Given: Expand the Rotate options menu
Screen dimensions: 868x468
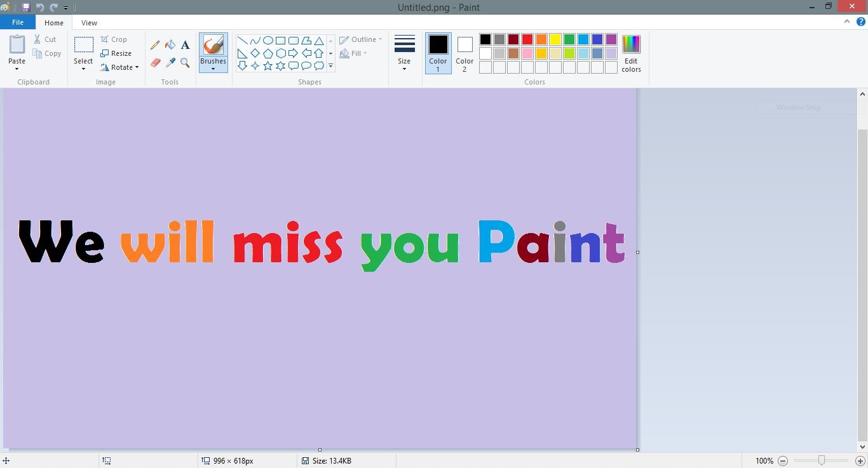Looking at the screenshot, I should click(x=137, y=67).
